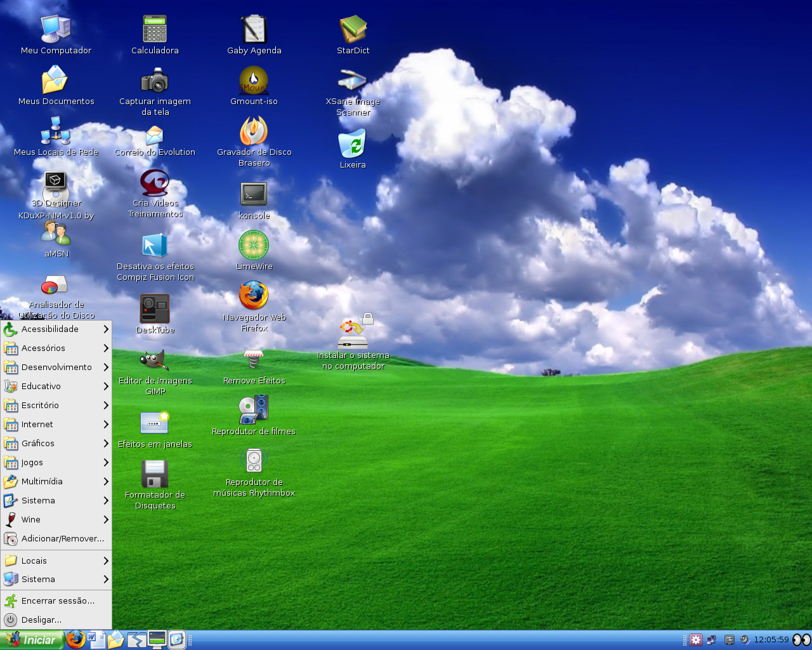The height and width of the screenshot is (650, 812).
Task: Select Instalar o sistema no computador icon
Action: [x=354, y=333]
